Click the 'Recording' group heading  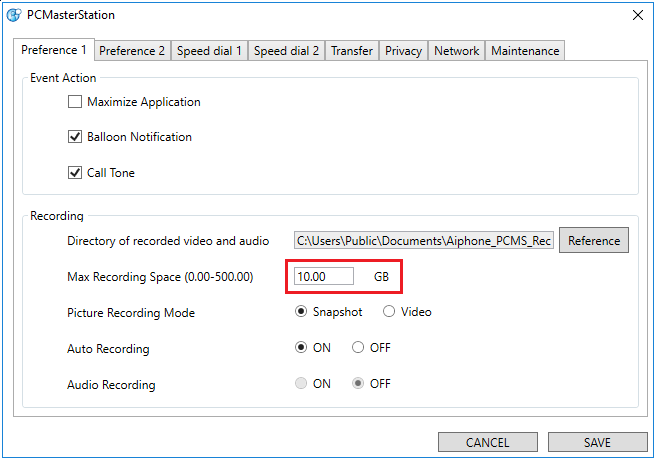tap(57, 216)
